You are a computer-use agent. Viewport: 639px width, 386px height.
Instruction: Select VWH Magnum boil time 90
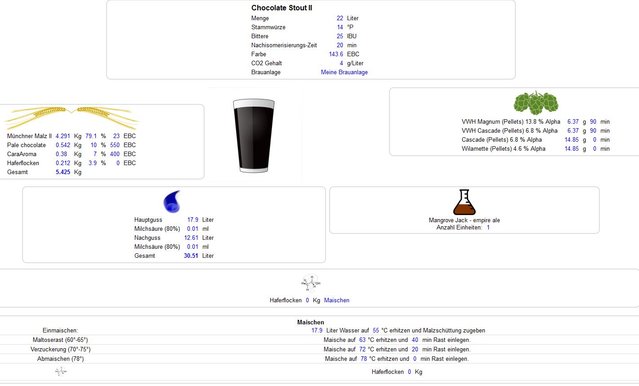tap(593, 121)
